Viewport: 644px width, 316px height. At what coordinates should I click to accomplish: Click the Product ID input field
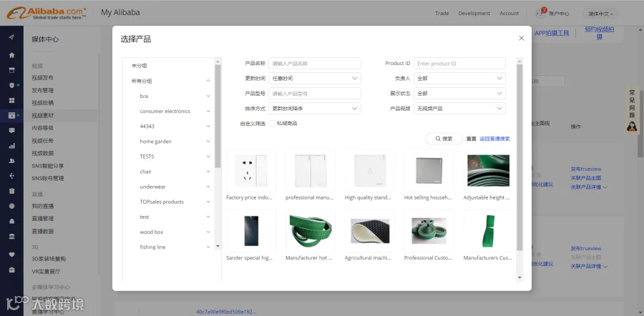(459, 64)
